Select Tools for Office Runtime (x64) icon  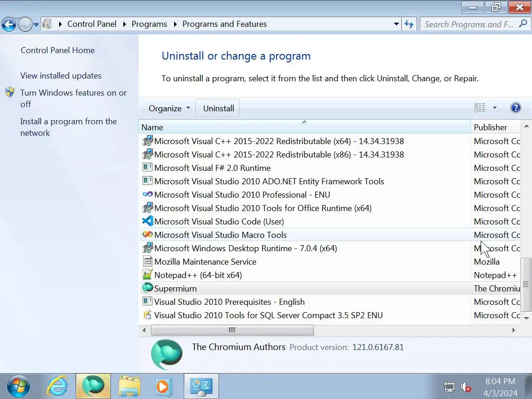[148, 208]
